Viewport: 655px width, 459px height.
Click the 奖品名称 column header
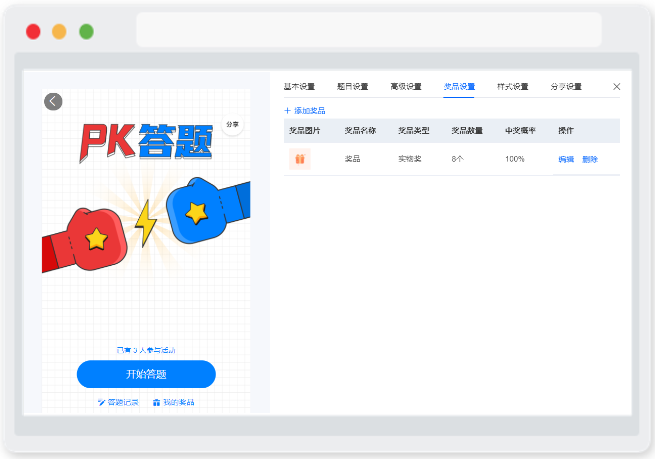[x=360, y=131]
